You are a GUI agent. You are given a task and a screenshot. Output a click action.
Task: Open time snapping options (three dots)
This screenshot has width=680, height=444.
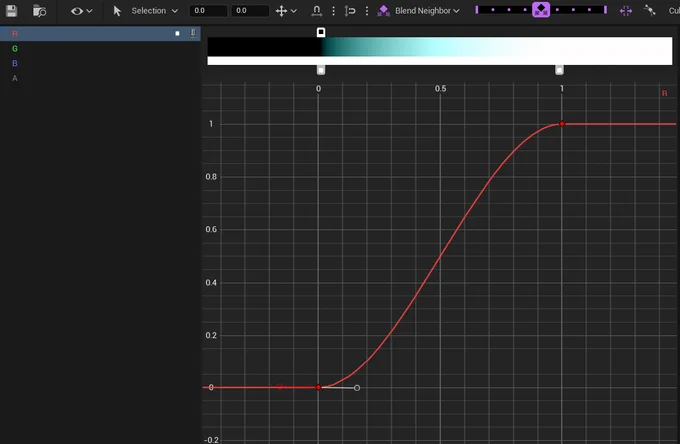(x=333, y=11)
